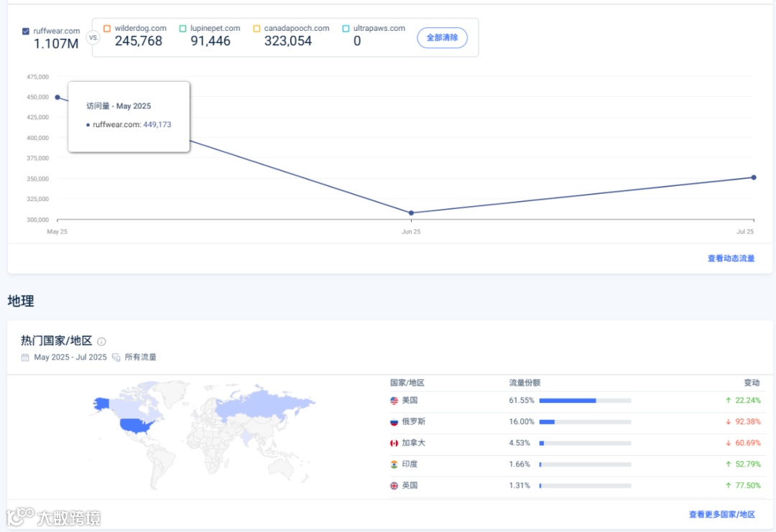Click the 4.53% share value
This screenshot has width=776, height=532.
(x=519, y=442)
